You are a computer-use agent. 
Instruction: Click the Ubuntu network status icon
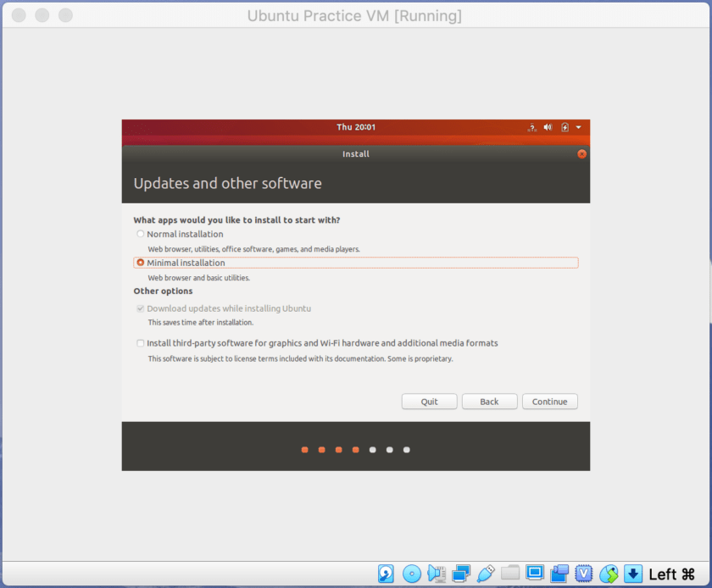coord(531,128)
